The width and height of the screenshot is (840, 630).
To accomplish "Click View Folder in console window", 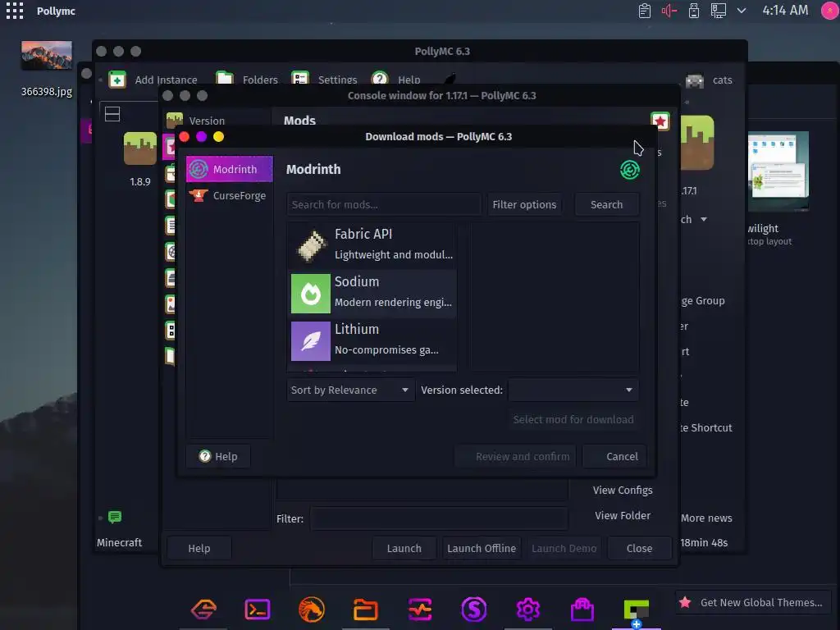I will click(x=623, y=515).
